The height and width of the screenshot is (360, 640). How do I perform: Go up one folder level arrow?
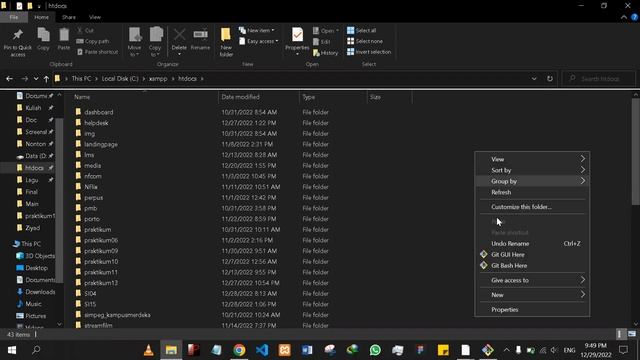46,78
